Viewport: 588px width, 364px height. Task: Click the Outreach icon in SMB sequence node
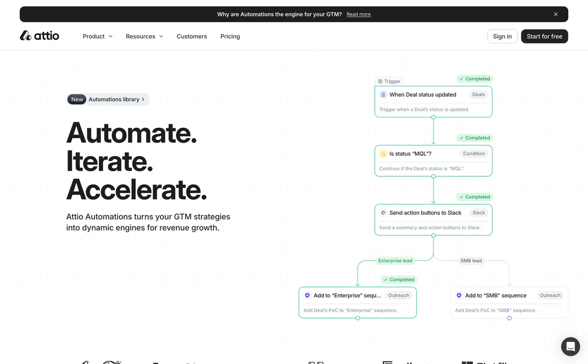(x=459, y=296)
